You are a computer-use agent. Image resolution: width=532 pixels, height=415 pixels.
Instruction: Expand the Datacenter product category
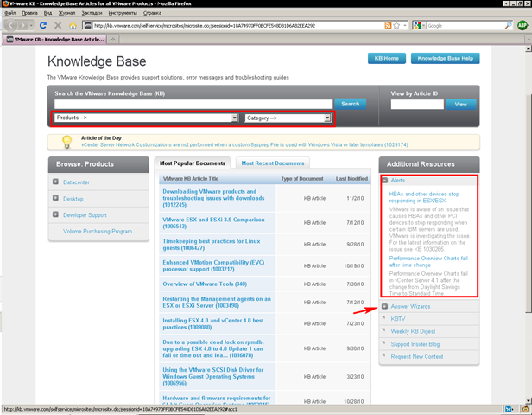click(55, 182)
